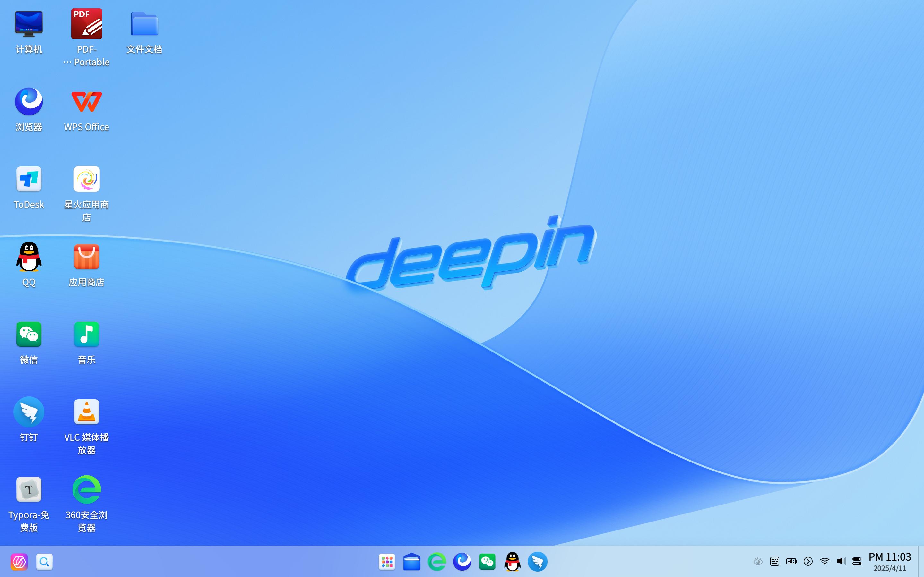Expand the collapsed tray arrow
Viewport: 924px width, 577px height.
pos(808,561)
